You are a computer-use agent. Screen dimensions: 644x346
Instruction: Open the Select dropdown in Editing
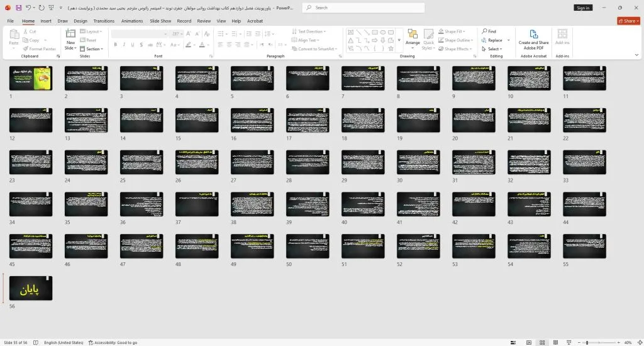click(x=492, y=48)
